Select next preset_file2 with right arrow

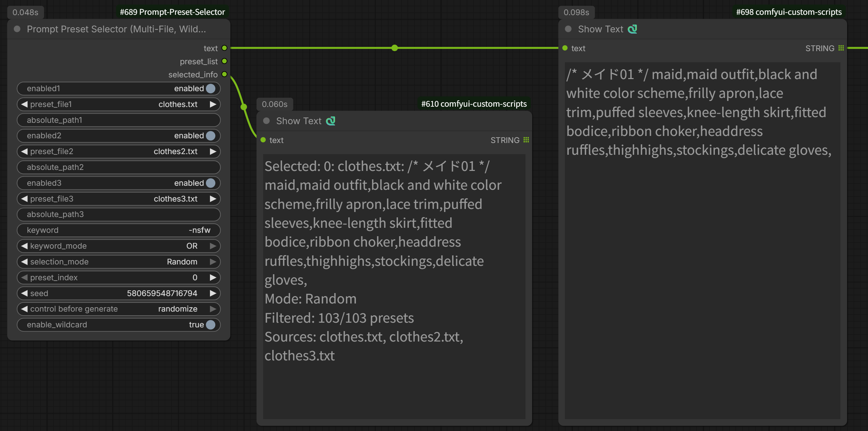[213, 151]
